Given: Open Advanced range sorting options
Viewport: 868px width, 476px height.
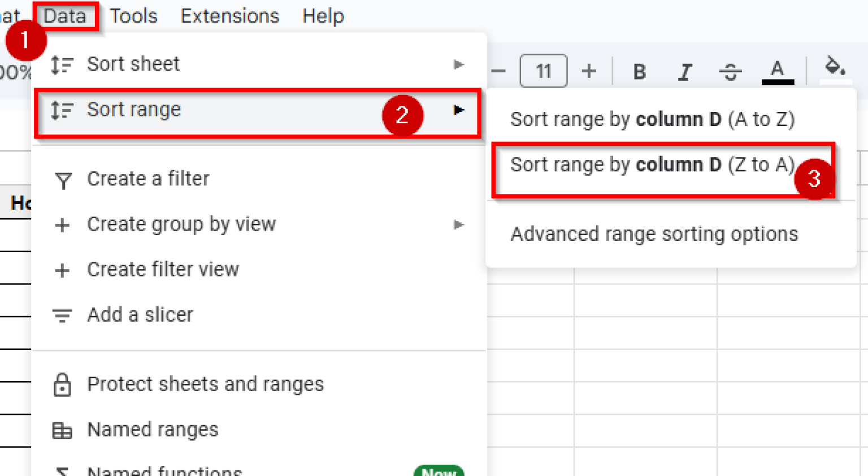Looking at the screenshot, I should tap(654, 233).
